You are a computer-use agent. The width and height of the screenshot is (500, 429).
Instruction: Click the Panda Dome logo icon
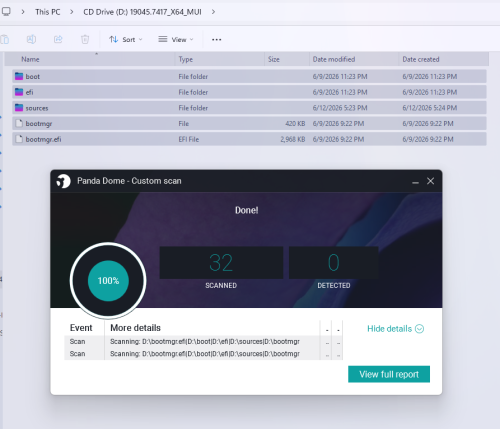coord(63,181)
